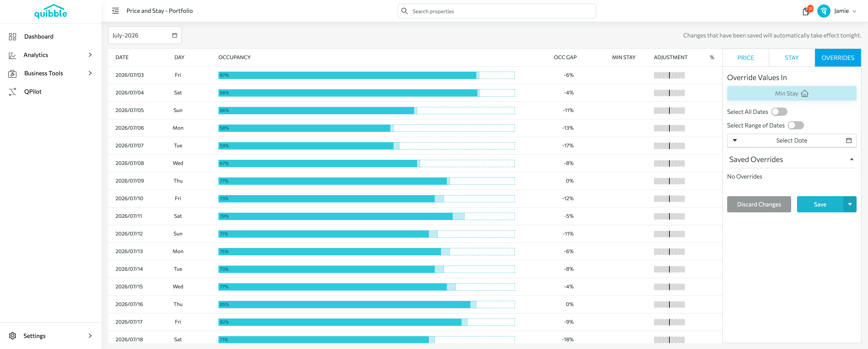The width and height of the screenshot is (868, 349).
Task: Collapse the Saved Overrides section
Action: (851, 159)
